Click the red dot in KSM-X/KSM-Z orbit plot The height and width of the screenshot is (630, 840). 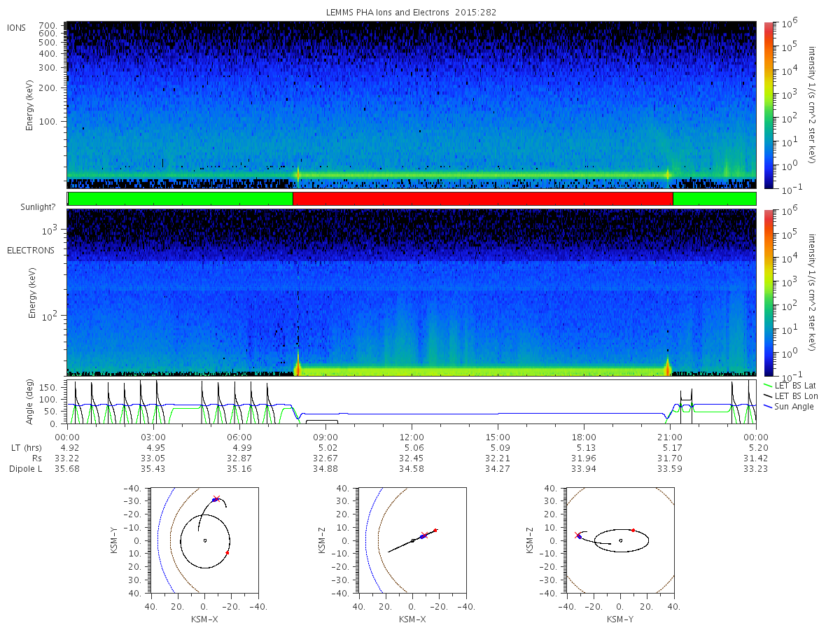(435, 530)
